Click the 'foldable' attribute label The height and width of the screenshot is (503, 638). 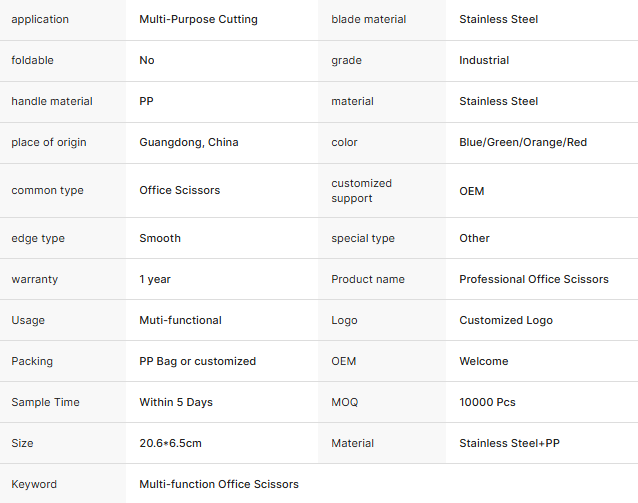tap(33, 60)
